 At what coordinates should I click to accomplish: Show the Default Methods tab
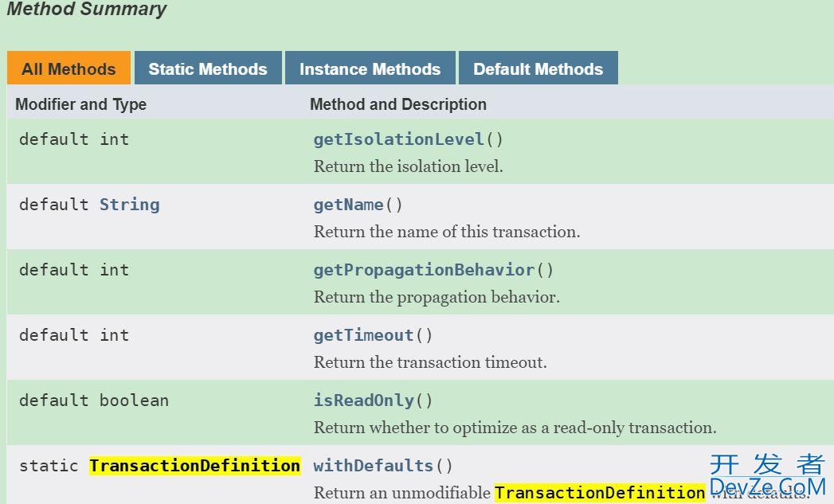click(x=538, y=68)
